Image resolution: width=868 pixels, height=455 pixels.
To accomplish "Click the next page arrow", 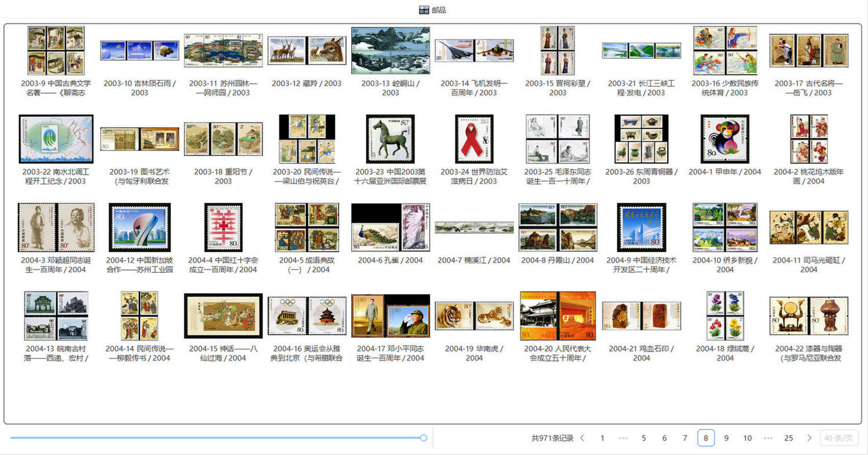I will 810,438.
